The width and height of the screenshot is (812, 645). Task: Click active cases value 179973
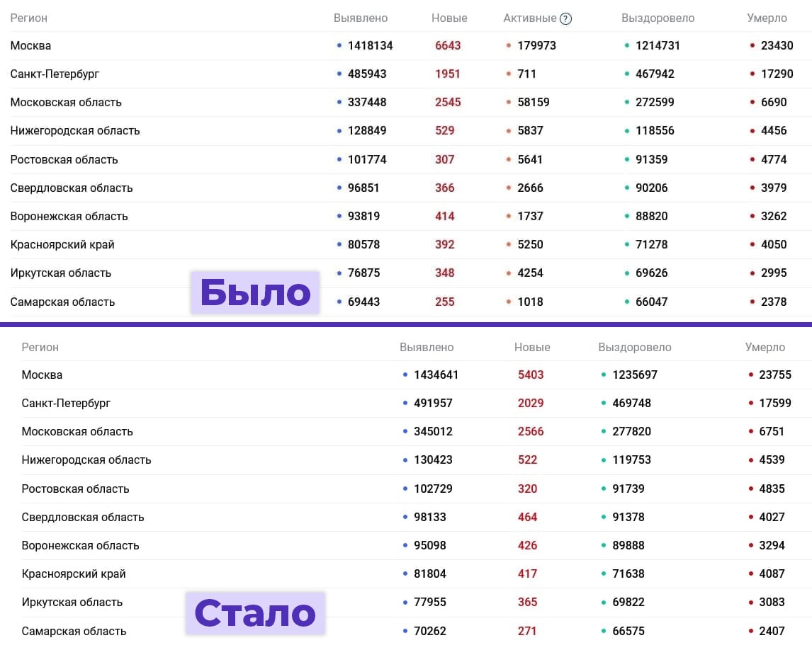(x=536, y=45)
